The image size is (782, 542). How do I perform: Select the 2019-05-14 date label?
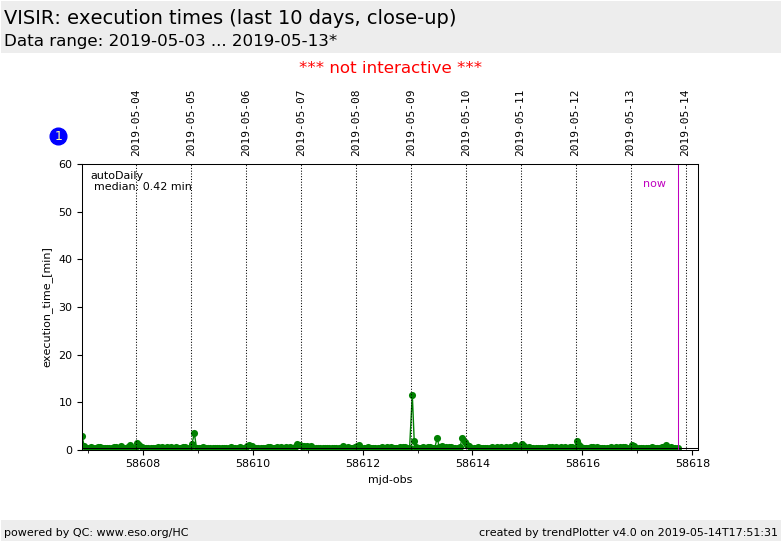[x=685, y=123]
